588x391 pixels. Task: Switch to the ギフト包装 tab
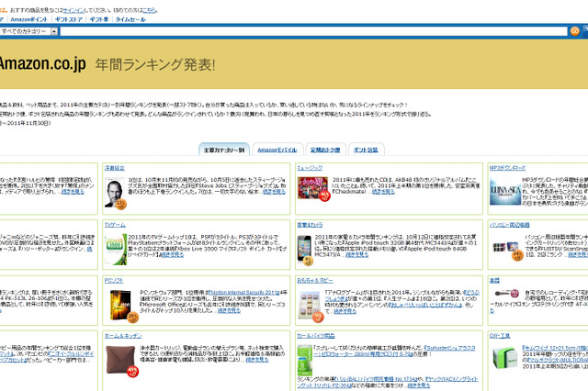click(366, 150)
